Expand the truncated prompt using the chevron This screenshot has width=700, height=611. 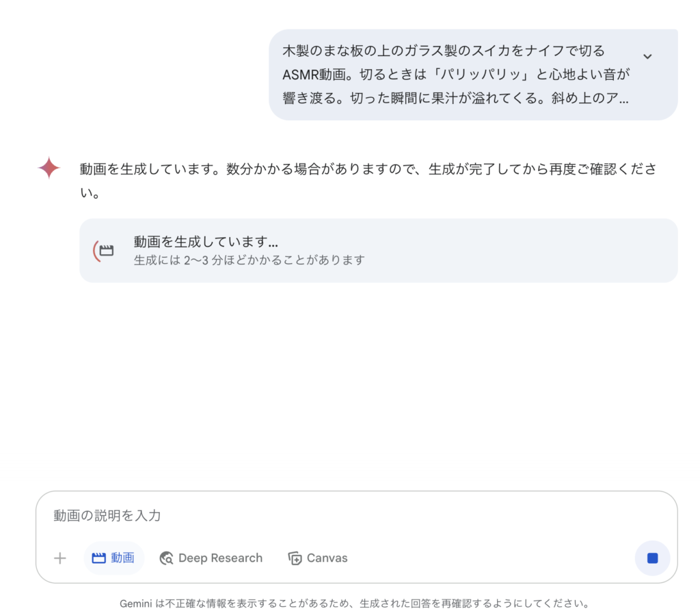647,57
